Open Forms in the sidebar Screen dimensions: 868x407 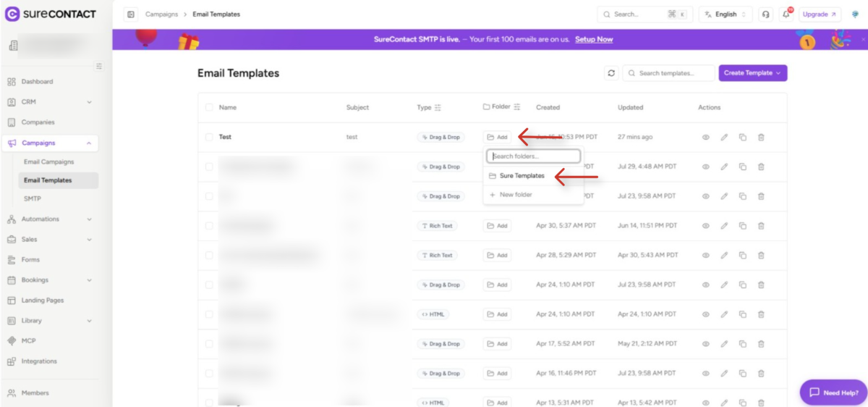[x=51, y=259]
